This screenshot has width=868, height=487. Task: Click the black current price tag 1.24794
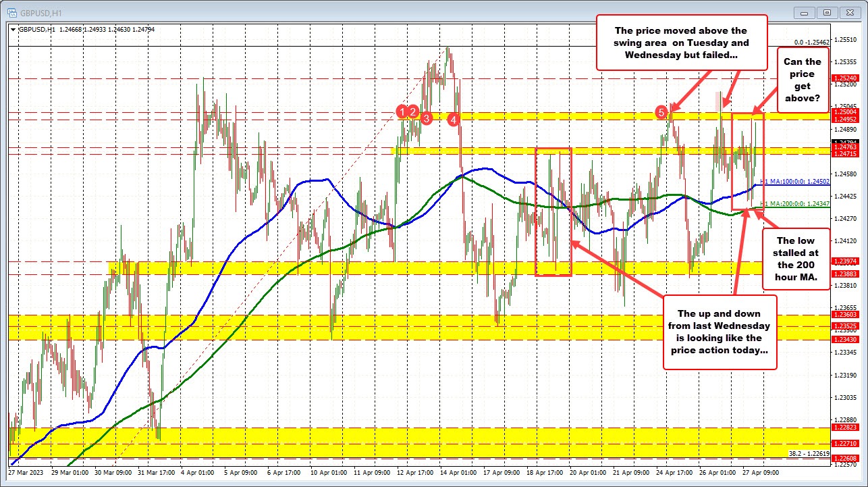pyautogui.click(x=846, y=142)
